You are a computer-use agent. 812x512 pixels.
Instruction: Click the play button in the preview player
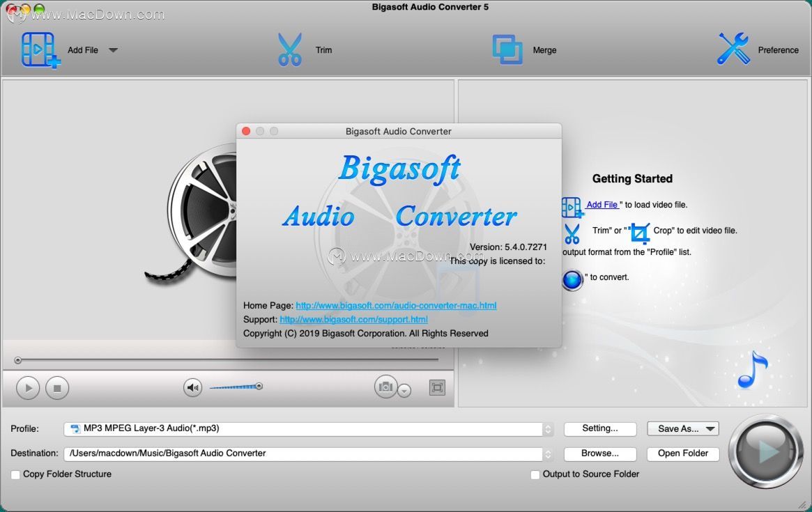point(28,388)
